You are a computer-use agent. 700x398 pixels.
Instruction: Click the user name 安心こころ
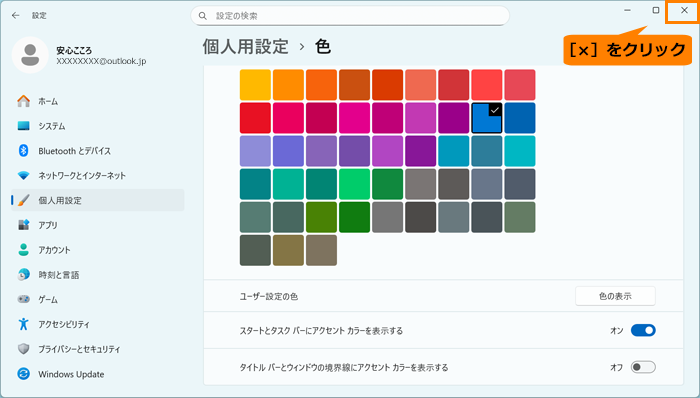click(x=74, y=50)
